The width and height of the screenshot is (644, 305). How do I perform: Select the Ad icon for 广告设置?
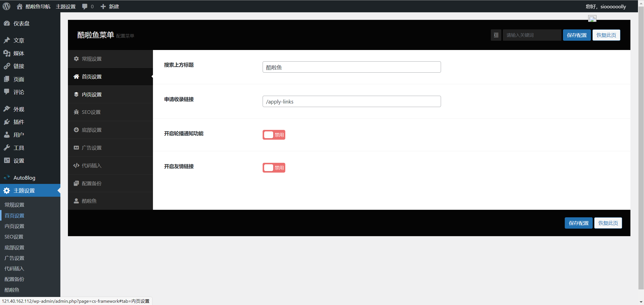[76, 148]
